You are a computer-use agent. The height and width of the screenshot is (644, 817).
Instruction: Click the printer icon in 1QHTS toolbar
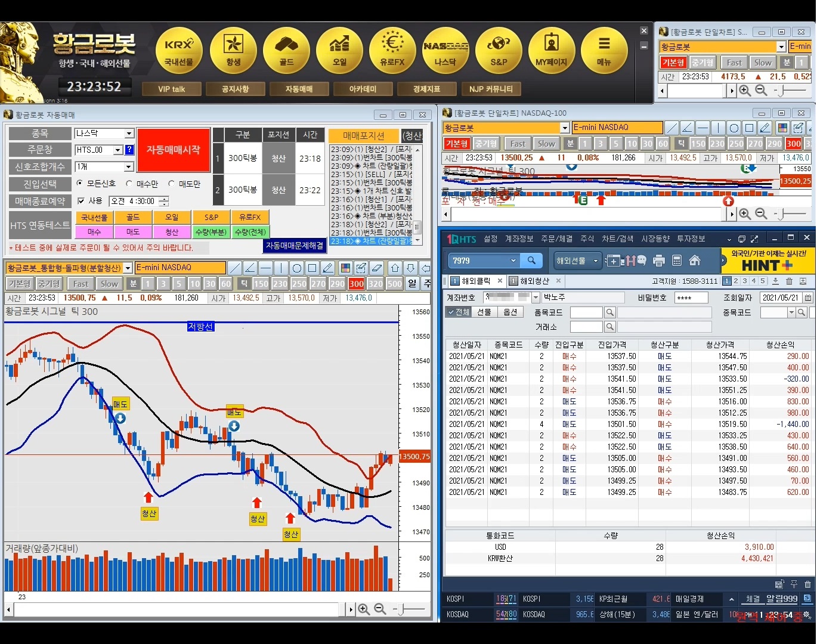click(659, 261)
